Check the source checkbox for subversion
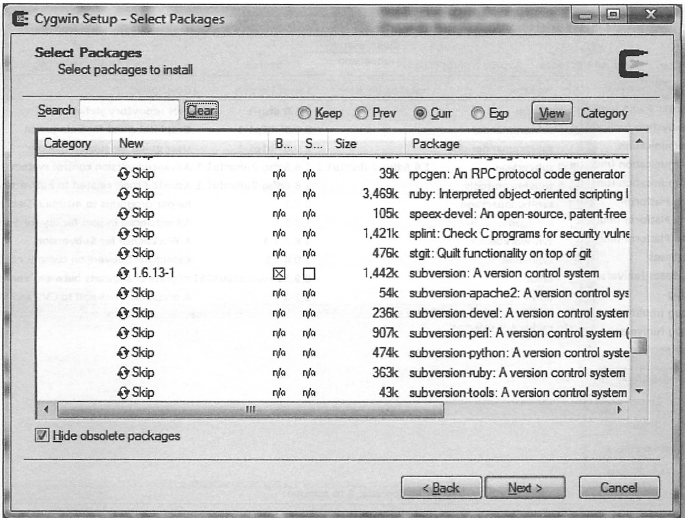This screenshot has width=685, height=518. (x=309, y=273)
